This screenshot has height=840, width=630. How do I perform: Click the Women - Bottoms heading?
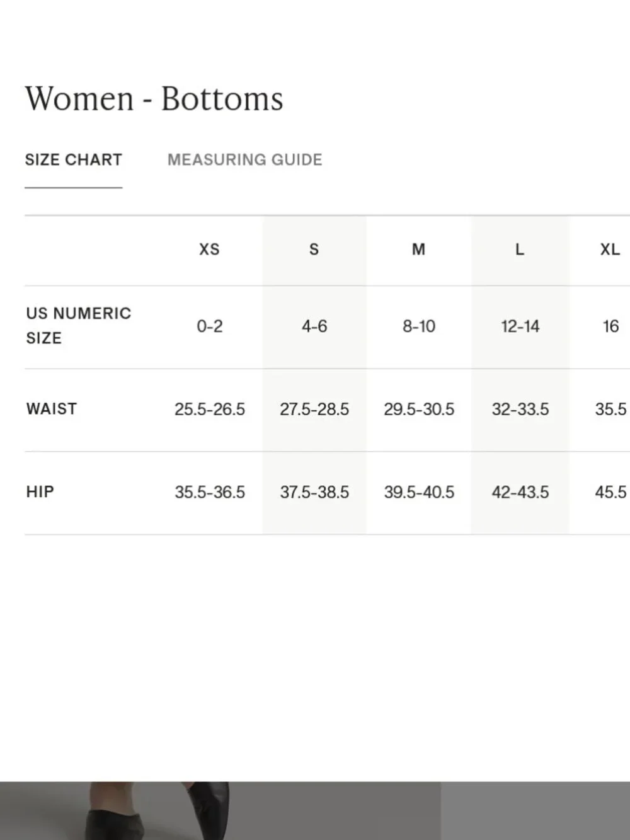click(154, 99)
